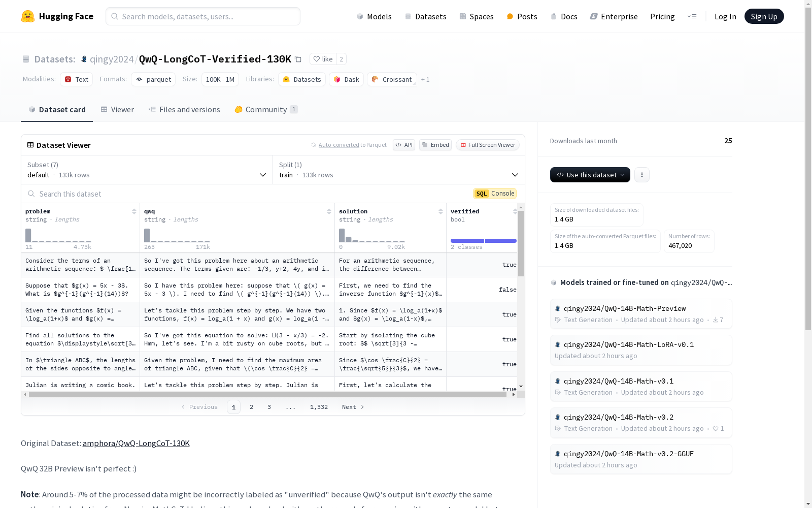
Task: Open the Community tab
Action: tap(266, 110)
